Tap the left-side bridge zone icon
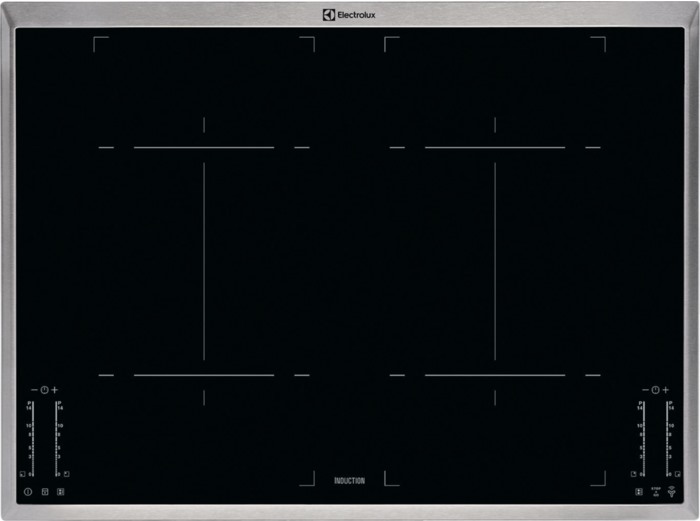This screenshot has width=700, height=521. (x=60, y=492)
